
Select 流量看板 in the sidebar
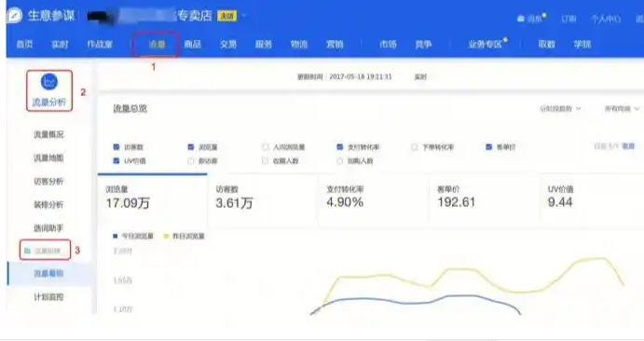tap(48, 274)
